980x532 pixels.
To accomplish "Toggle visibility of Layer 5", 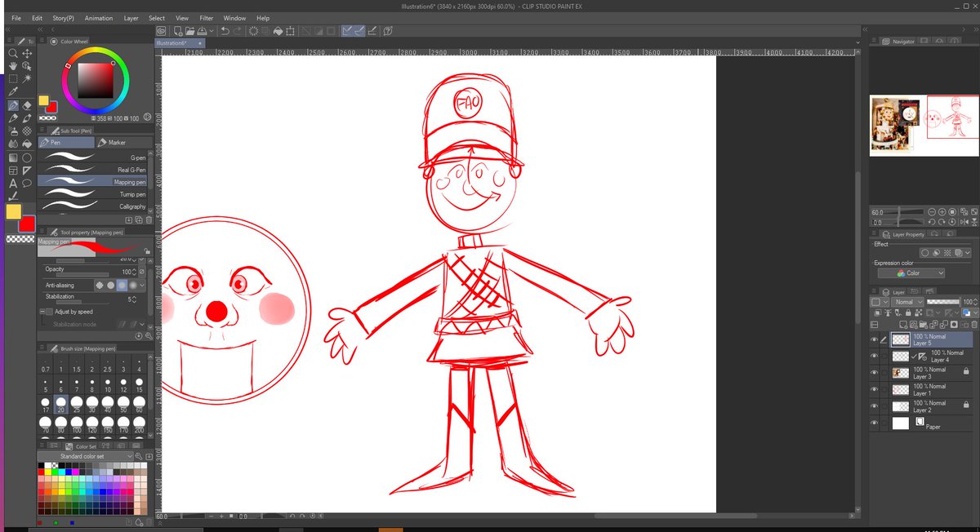I will (x=875, y=339).
